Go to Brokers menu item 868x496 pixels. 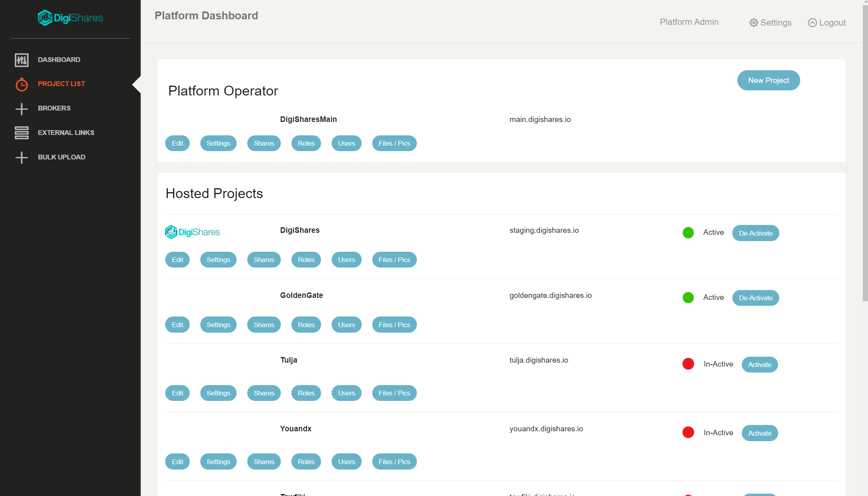point(54,108)
